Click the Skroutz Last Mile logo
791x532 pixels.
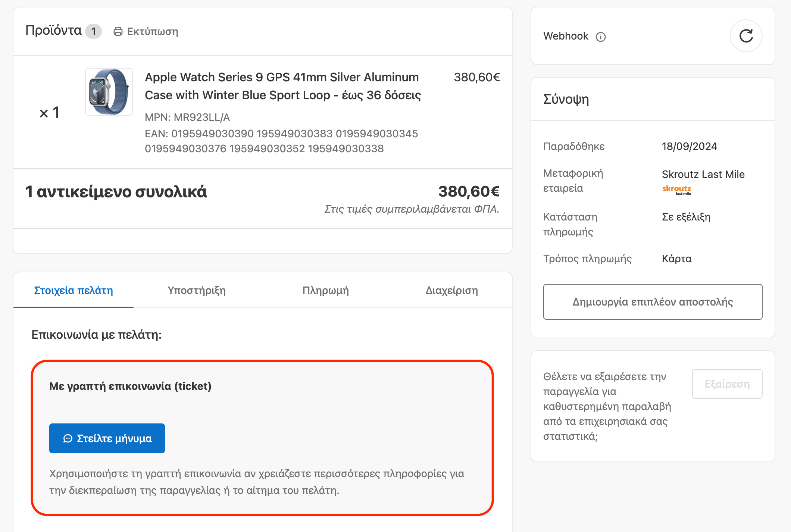pyautogui.click(x=676, y=190)
